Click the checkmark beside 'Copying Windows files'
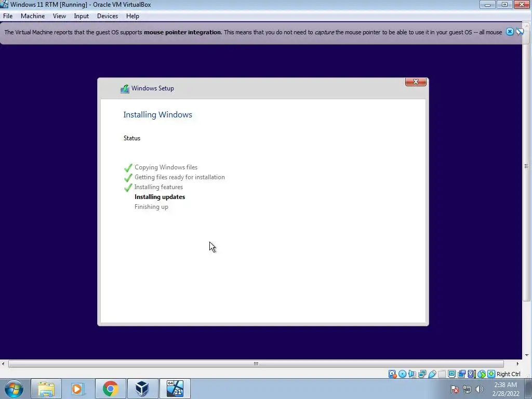The image size is (532, 399). (128, 168)
